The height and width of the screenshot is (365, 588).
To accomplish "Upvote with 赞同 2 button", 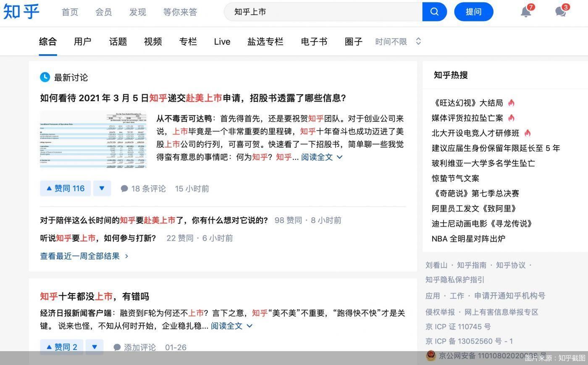I will (62, 347).
